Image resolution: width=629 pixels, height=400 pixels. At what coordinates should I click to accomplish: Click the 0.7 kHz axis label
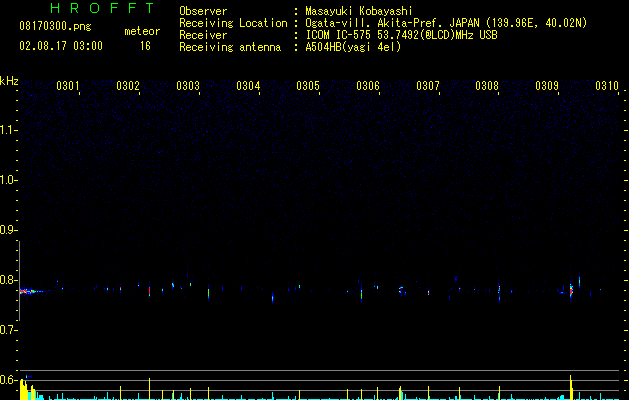coord(8,330)
